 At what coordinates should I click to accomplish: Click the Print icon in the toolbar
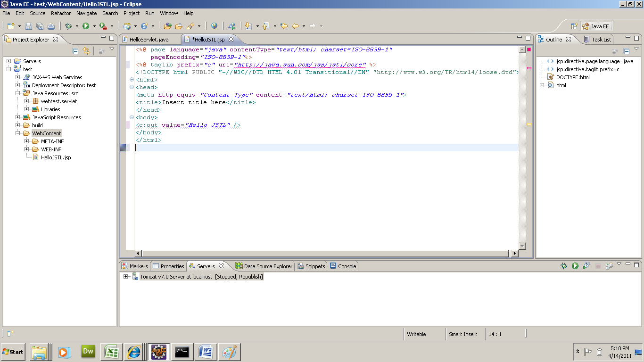pyautogui.click(x=51, y=26)
